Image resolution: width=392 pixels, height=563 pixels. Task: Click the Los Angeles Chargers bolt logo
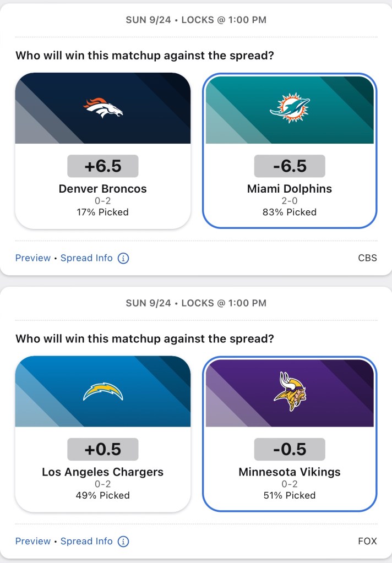click(103, 391)
